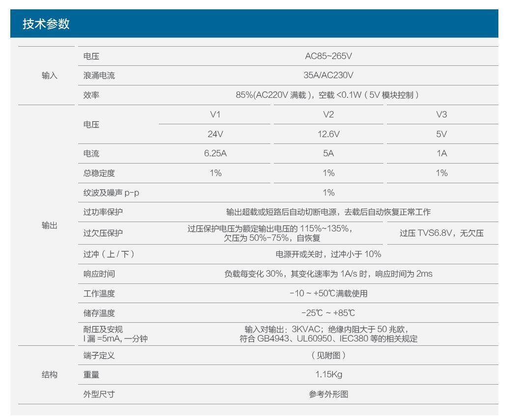Click the 5V voltage cell
Screen dimensions: 521x420
(x=441, y=134)
